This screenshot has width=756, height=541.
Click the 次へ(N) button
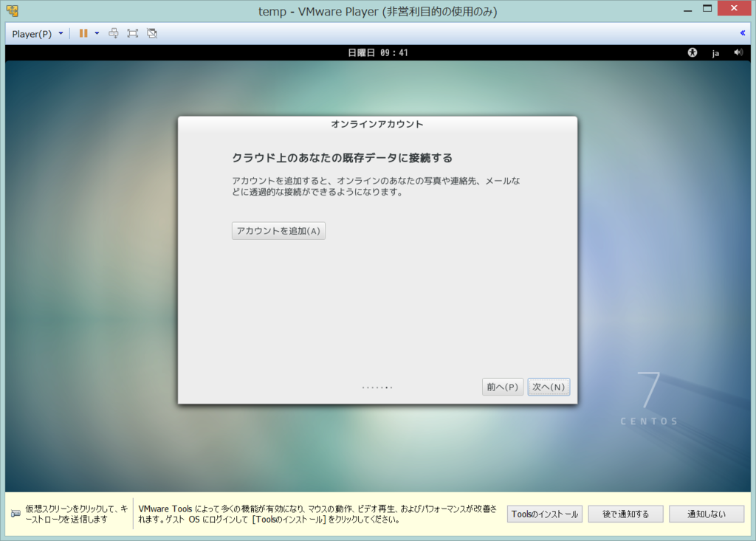click(x=549, y=387)
